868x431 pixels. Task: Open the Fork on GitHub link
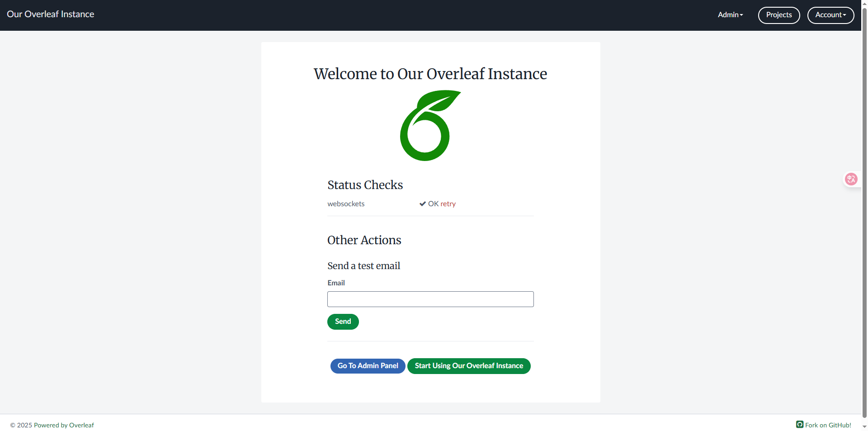pyautogui.click(x=828, y=425)
